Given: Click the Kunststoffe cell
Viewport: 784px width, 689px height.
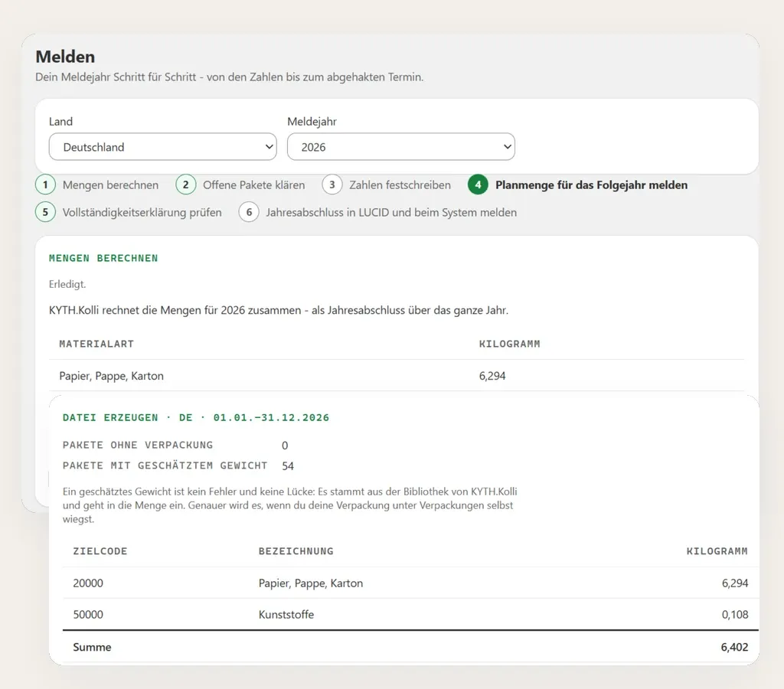Looking at the screenshot, I should 286,615.
